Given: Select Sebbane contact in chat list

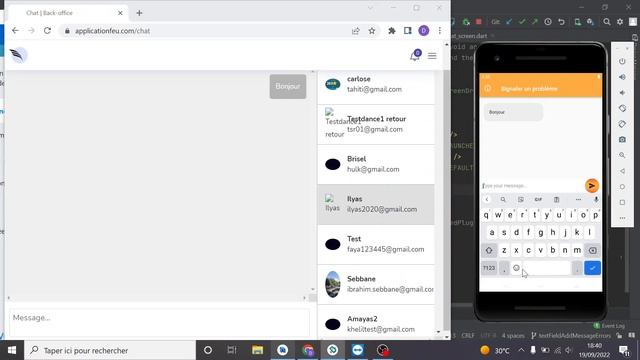Looking at the screenshot, I should (376, 284).
